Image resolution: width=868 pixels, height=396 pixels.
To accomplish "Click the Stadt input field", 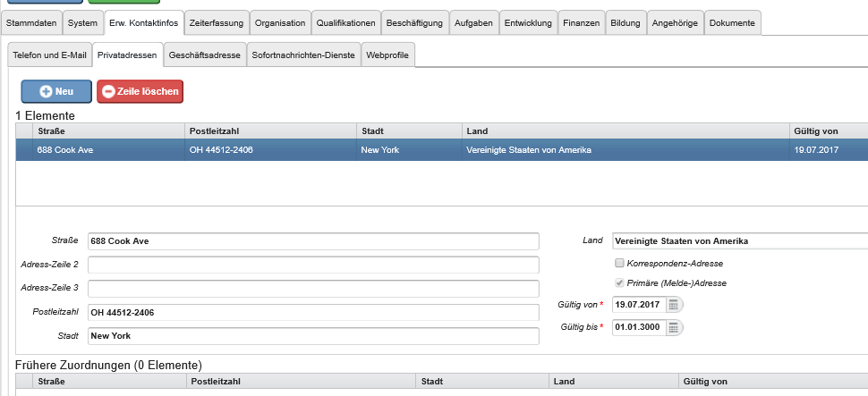I will click(x=313, y=336).
